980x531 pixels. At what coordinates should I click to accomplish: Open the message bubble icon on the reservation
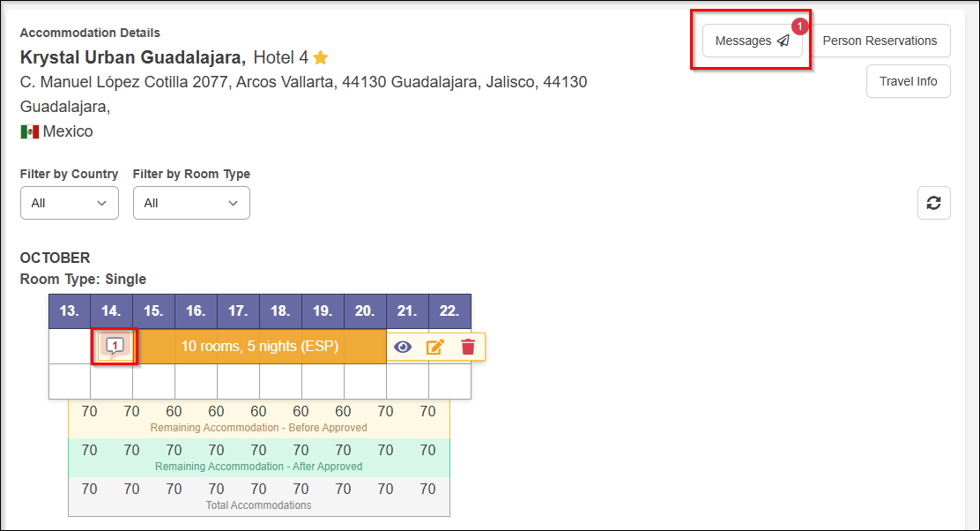(x=115, y=347)
